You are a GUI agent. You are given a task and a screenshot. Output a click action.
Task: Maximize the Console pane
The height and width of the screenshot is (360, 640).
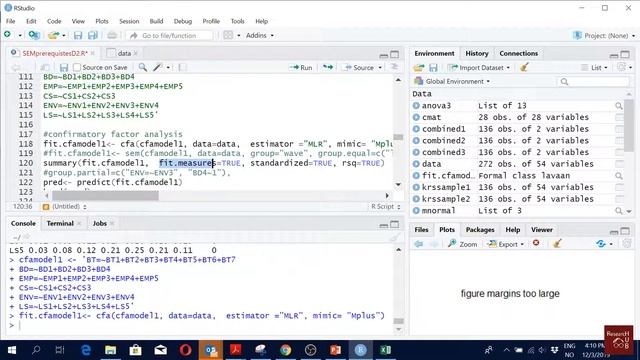click(x=394, y=224)
